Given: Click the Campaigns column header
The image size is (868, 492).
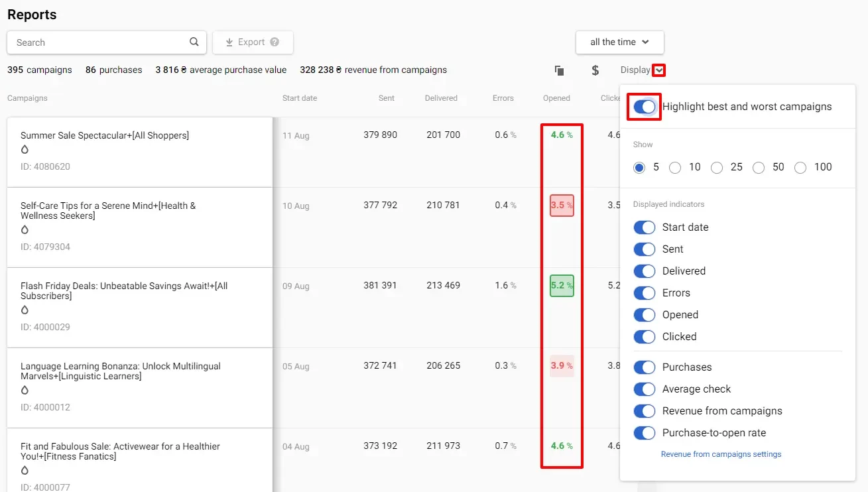Looking at the screenshot, I should tap(27, 98).
